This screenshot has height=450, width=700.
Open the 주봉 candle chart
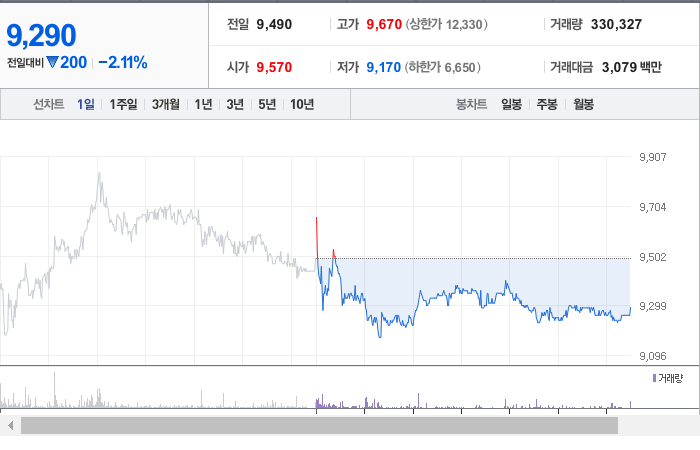pyautogui.click(x=547, y=104)
